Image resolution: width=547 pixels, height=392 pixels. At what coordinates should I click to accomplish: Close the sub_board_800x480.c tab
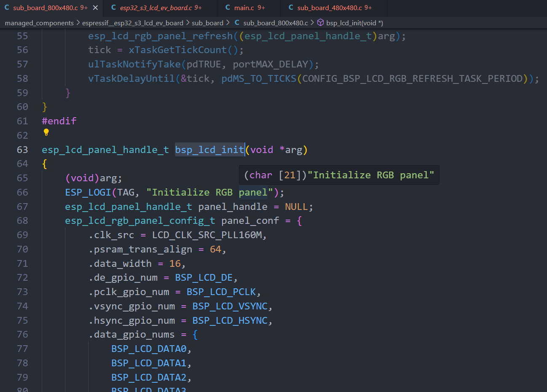[x=95, y=8]
